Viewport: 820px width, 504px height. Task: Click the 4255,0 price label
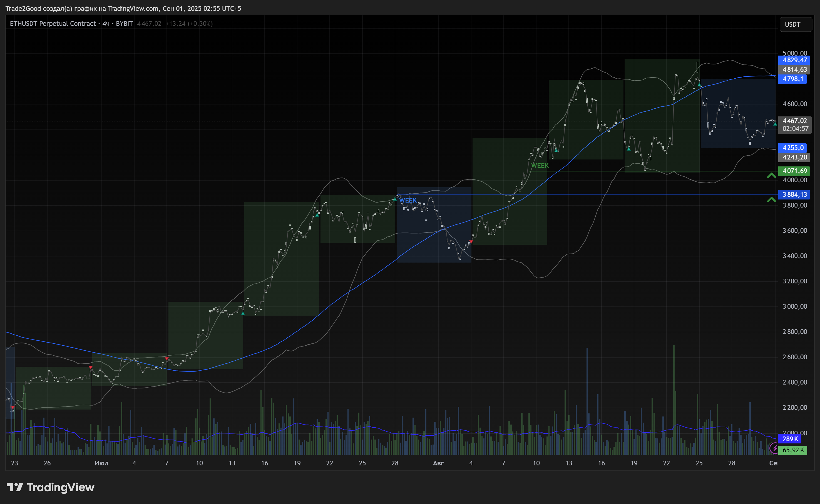point(793,148)
